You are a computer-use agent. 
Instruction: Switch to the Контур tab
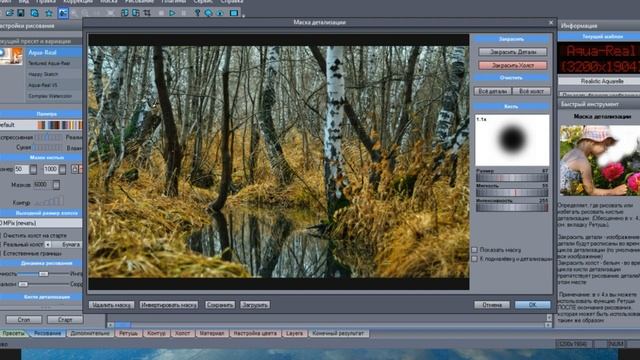pyautogui.click(x=156, y=333)
